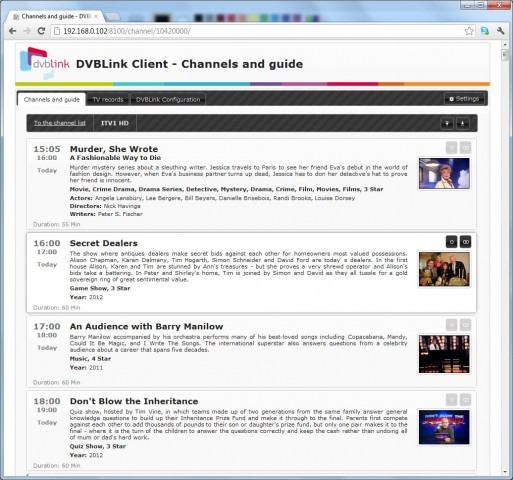Click the 15:05 start time
Image resolution: width=513 pixels, height=480 pixels.
pyautogui.click(x=47, y=149)
